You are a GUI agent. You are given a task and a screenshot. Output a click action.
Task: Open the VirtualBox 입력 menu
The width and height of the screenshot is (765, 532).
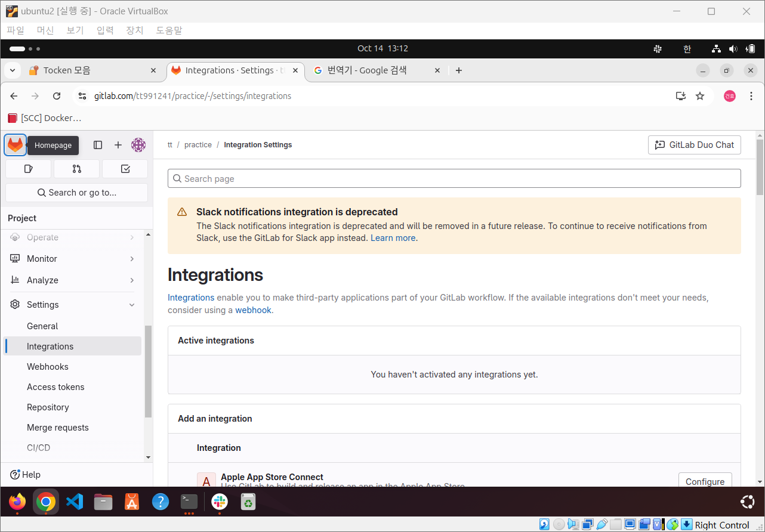(x=105, y=30)
